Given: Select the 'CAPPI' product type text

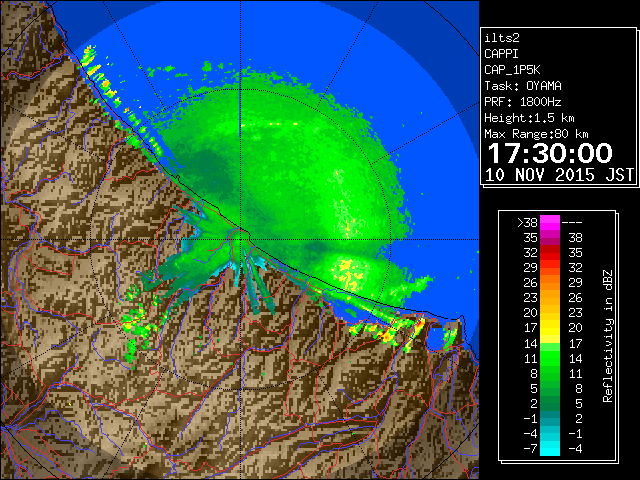Looking at the screenshot, I should coord(501,54).
